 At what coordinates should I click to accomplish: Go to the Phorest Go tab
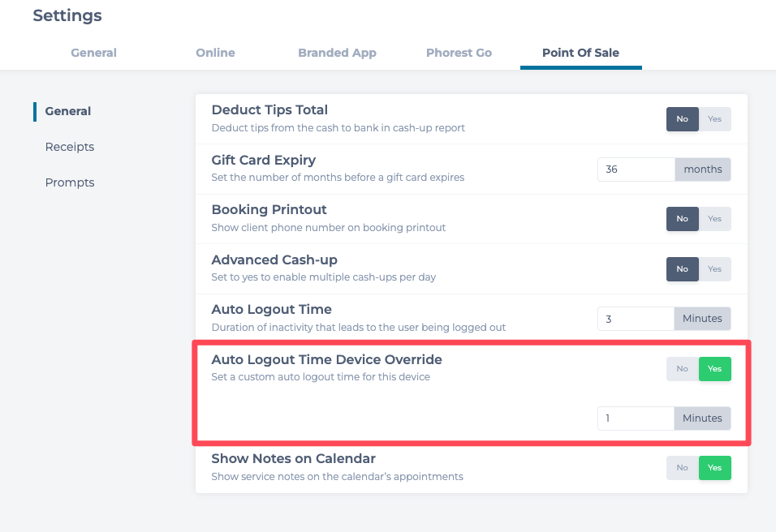(459, 53)
